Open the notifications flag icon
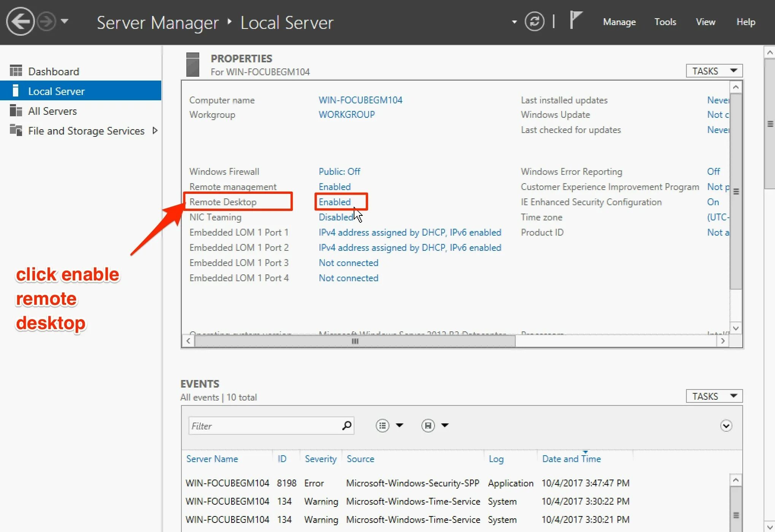The width and height of the screenshot is (775, 532). coord(575,20)
